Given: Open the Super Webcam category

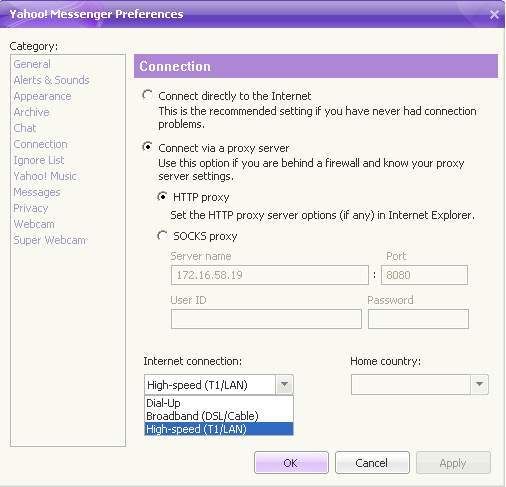Looking at the screenshot, I should (50, 240).
